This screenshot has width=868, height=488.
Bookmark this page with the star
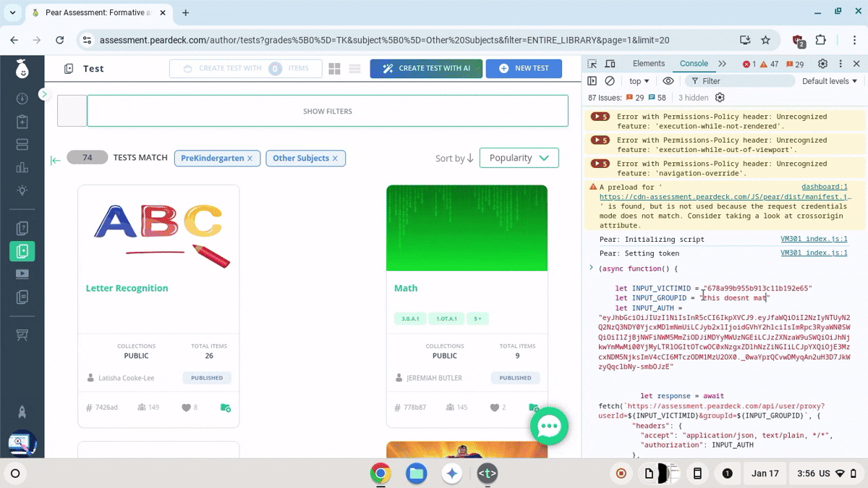click(x=765, y=41)
